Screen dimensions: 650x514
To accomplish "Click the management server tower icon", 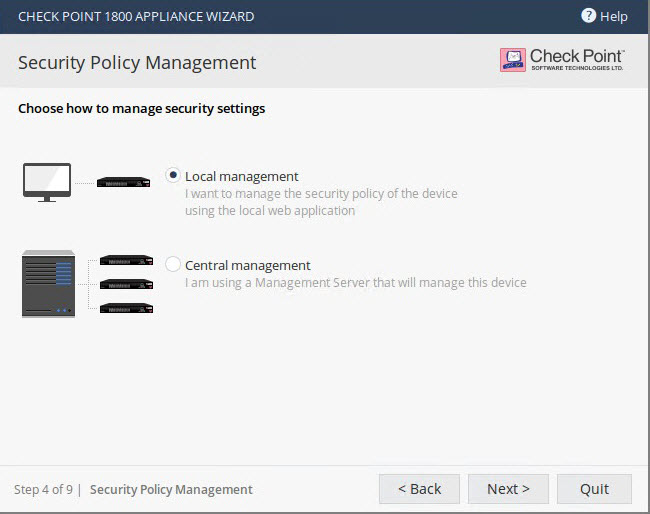I will tap(49, 284).
